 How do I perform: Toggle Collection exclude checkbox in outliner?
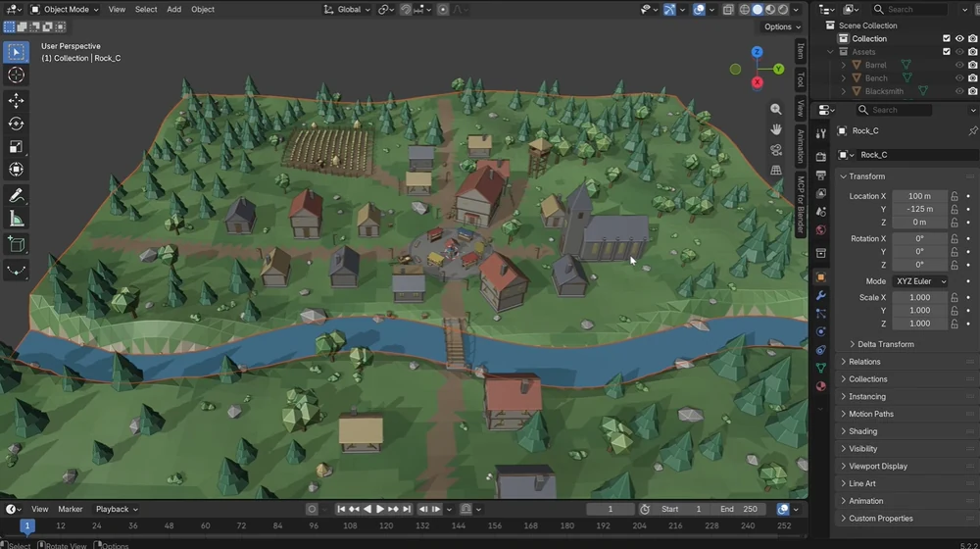pos(947,39)
